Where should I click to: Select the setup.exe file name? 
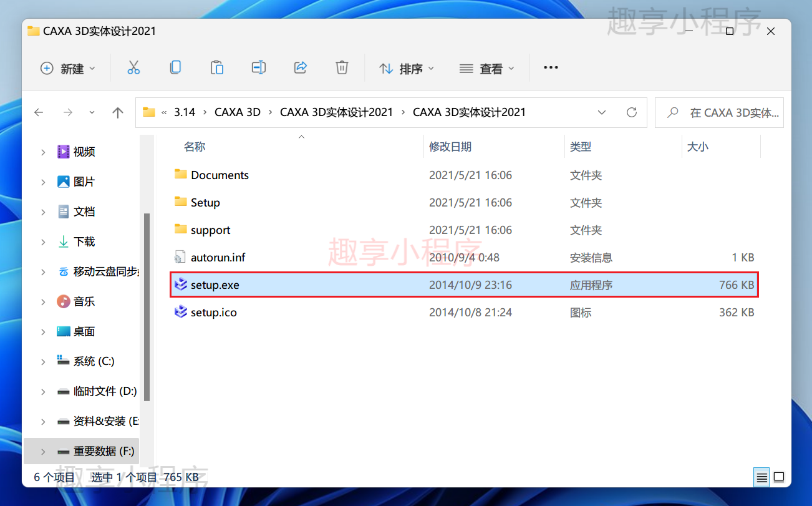pyautogui.click(x=215, y=285)
